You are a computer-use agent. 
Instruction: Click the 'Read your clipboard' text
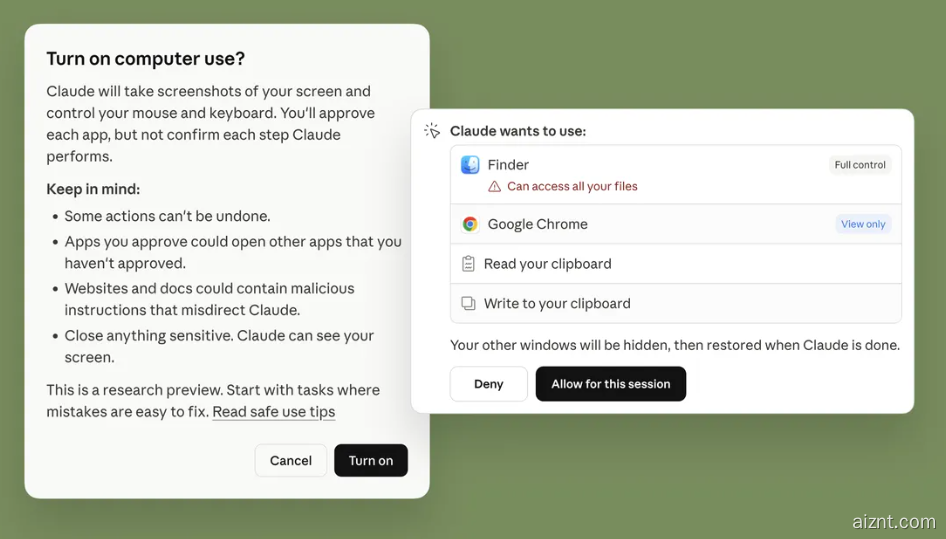click(x=547, y=264)
